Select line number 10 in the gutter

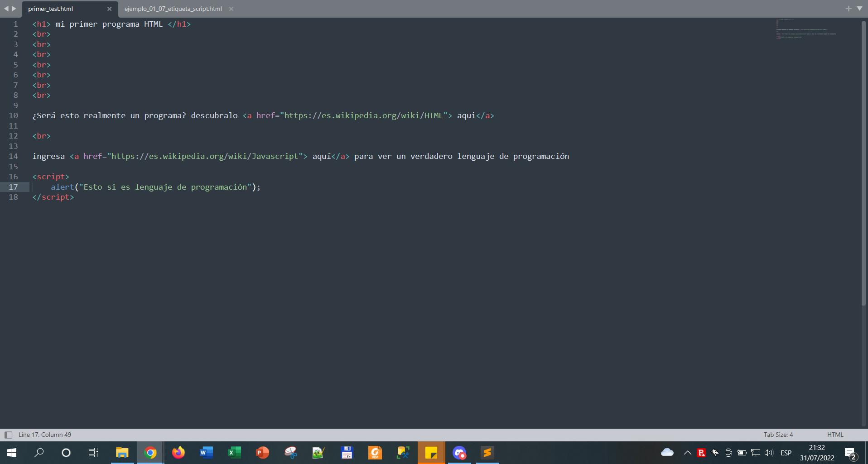[x=14, y=115]
